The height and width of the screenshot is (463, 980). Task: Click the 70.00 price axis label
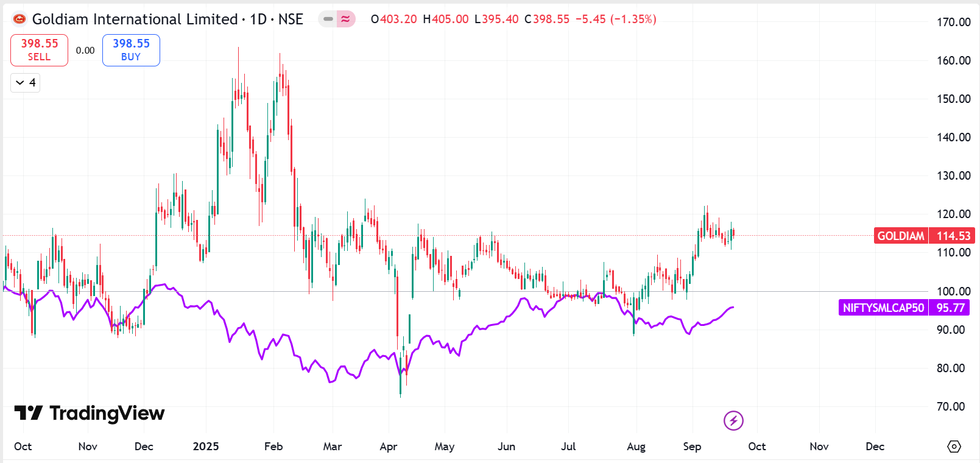[x=951, y=406]
